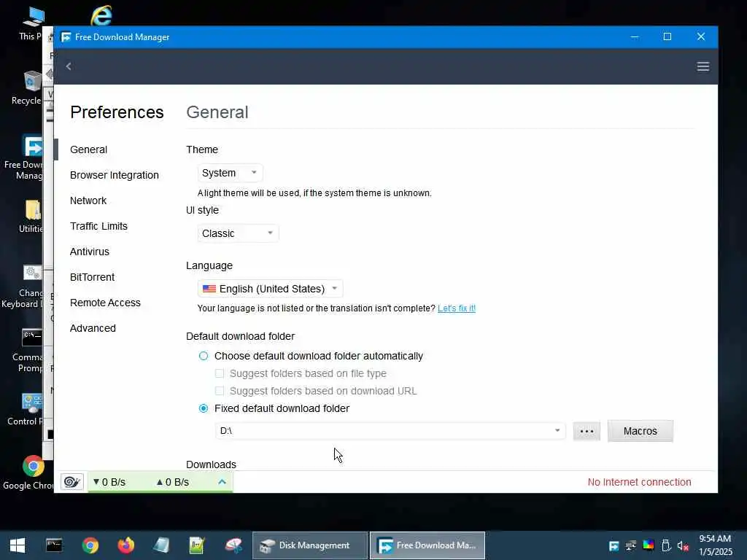Open the pink disk utility taskbar icon
The image size is (747, 560).
[x=233, y=545]
